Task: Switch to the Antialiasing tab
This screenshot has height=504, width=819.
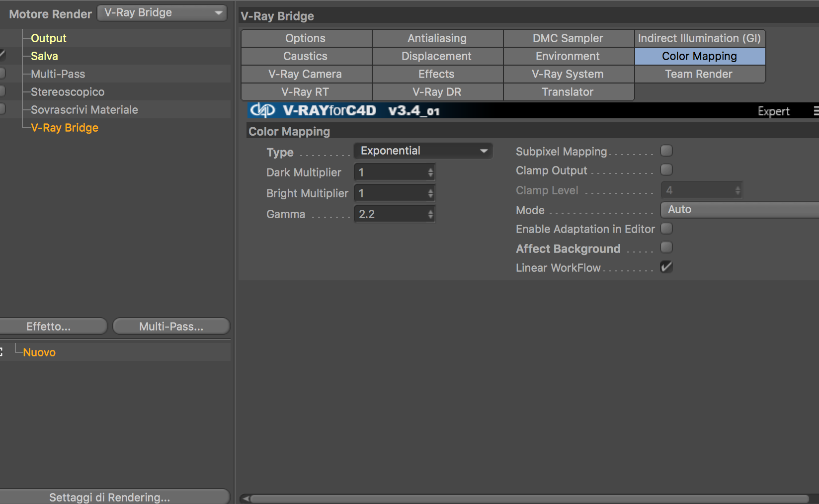Action: (437, 38)
